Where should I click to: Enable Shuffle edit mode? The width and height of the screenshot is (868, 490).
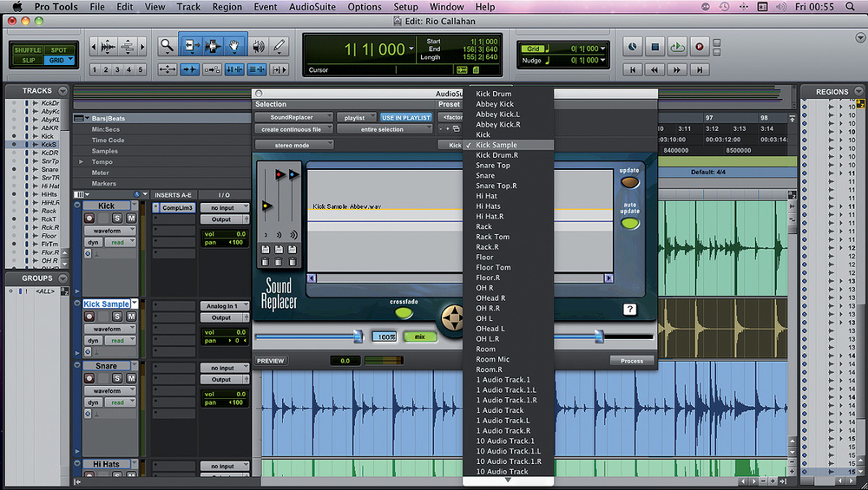[27, 49]
